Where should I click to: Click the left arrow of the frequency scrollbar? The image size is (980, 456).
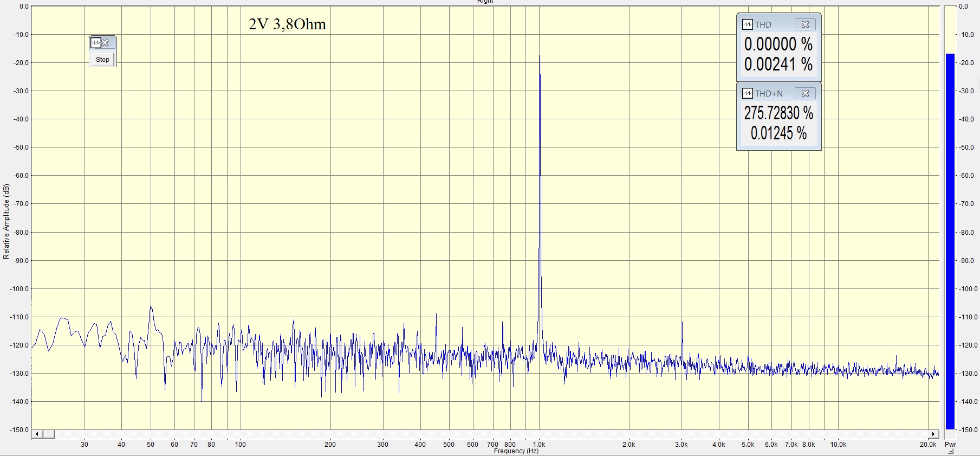pos(37,434)
